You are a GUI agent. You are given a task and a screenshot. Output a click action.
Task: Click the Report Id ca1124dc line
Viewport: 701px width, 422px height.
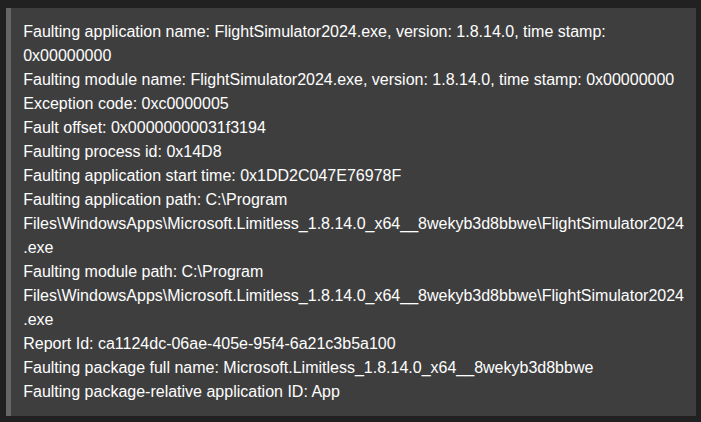[x=209, y=344]
